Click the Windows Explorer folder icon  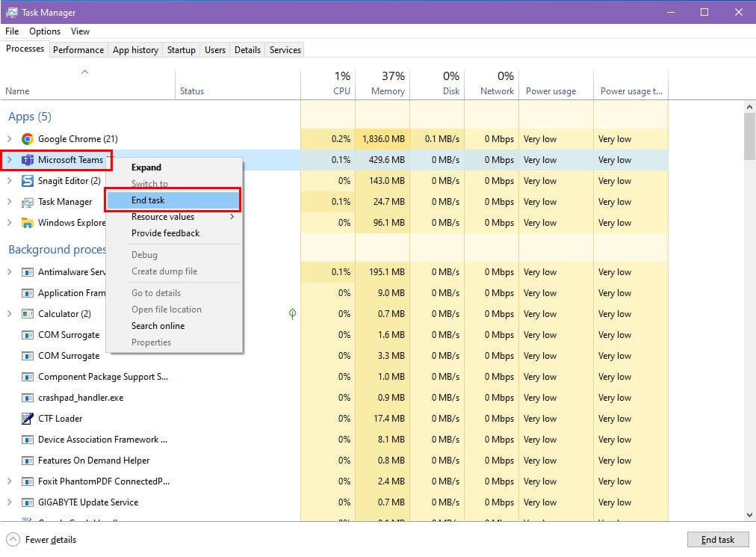click(x=28, y=223)
